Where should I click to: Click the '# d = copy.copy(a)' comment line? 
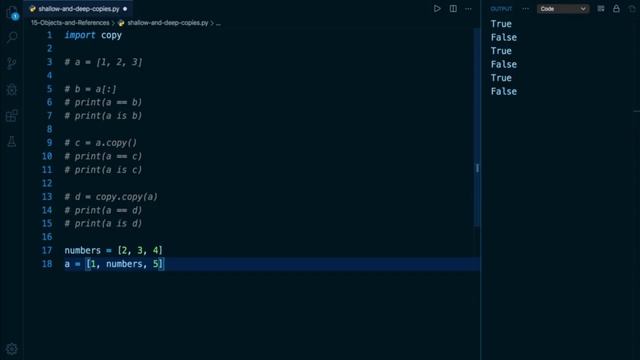point(111,197)
